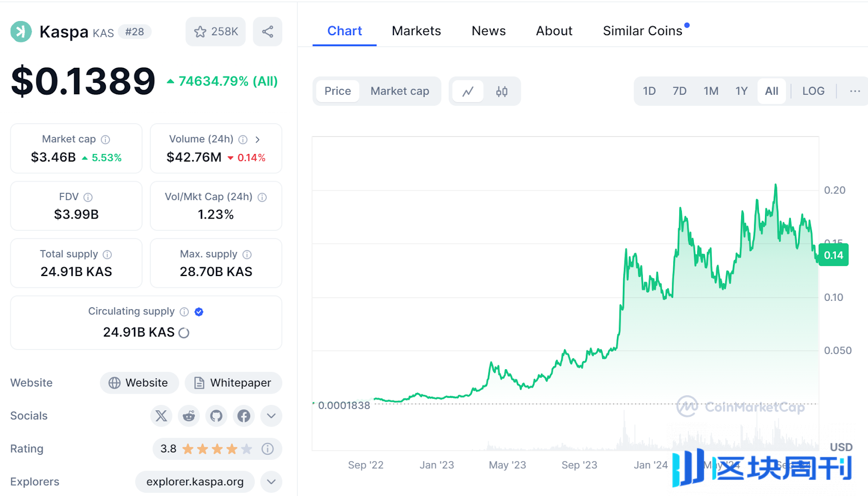Image resolution: width=868 pixels, height=496 pixels.
Task: Click the circulating supply progress ring
Action: click(184, 333)
